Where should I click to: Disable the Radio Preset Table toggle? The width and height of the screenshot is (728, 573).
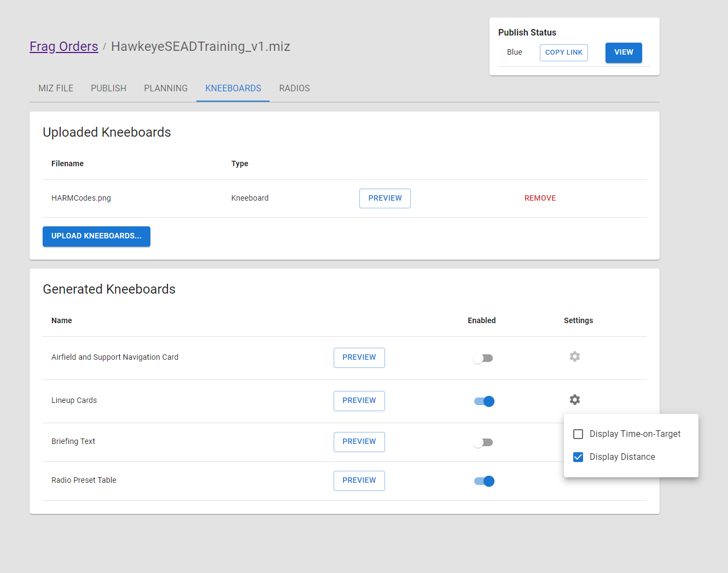484,481
